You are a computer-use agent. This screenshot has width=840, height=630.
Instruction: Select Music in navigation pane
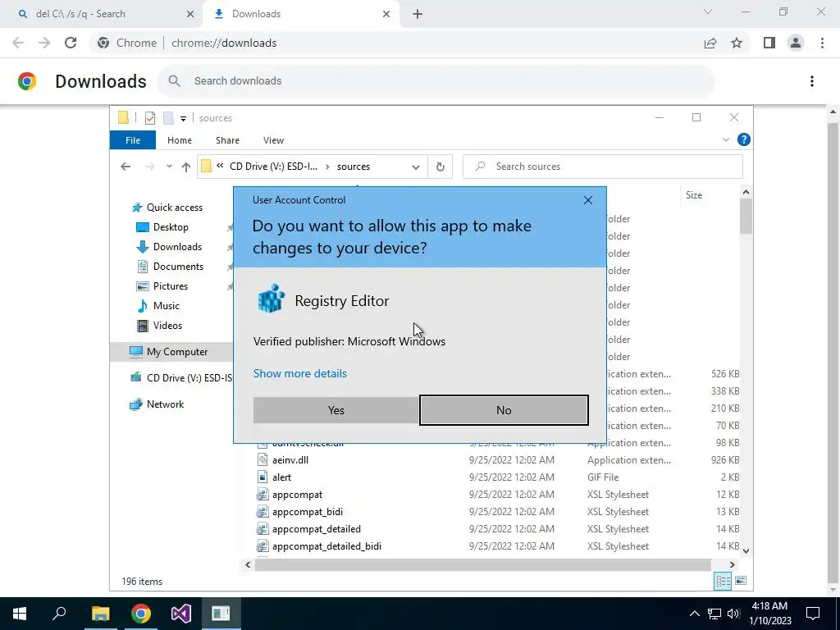pyautogui.click(x=166, y=306)
